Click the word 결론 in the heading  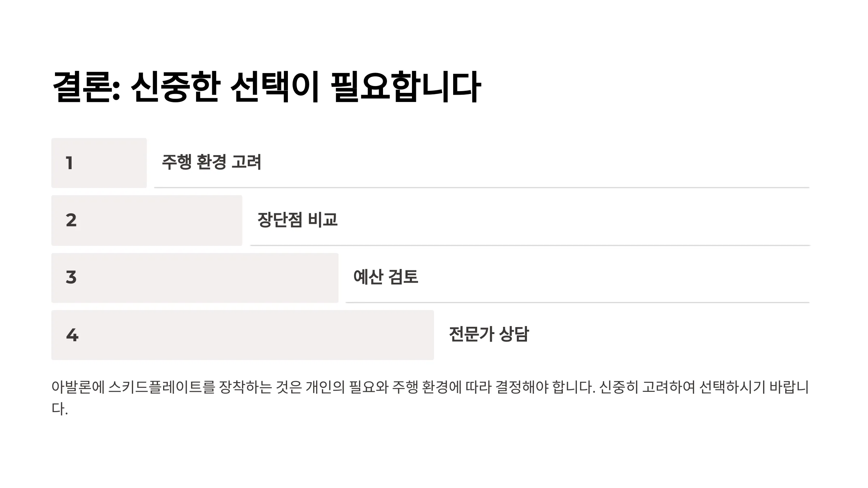pos(82,87)
